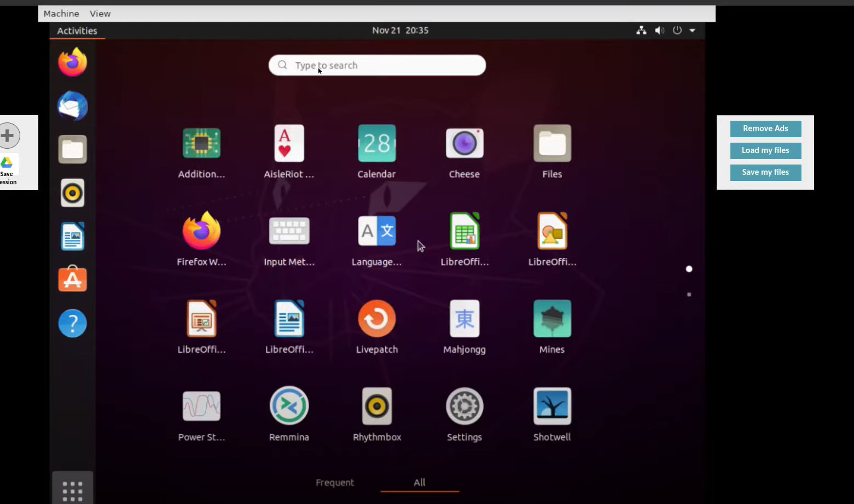The height and width of the screenshot is (504, 854).
Task: Open the Files manager in the dock
Action: [x=73, y=149]
